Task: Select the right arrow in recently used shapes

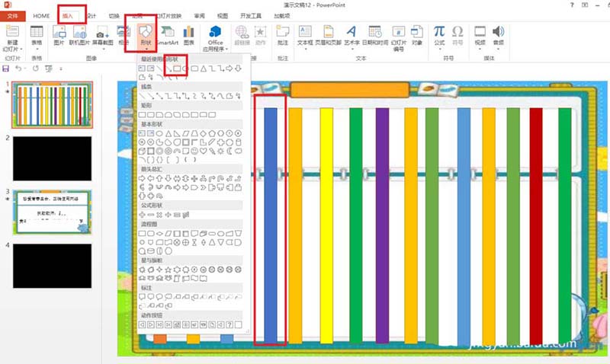Action: coord(230,69)
